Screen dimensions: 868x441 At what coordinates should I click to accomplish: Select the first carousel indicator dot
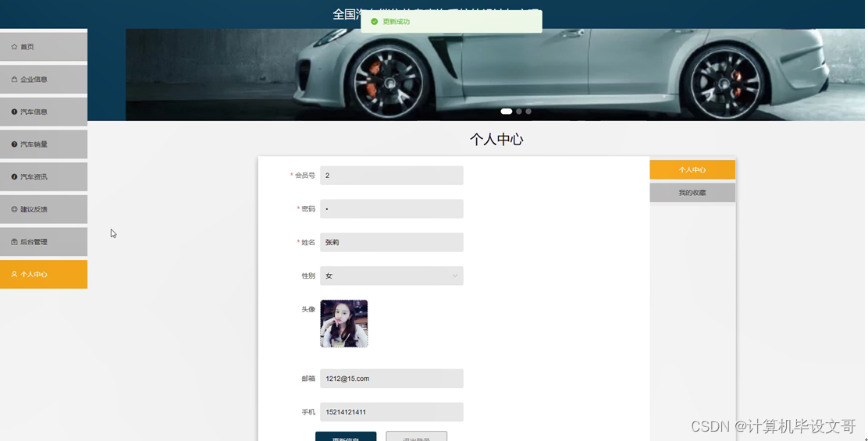[506, 111]
